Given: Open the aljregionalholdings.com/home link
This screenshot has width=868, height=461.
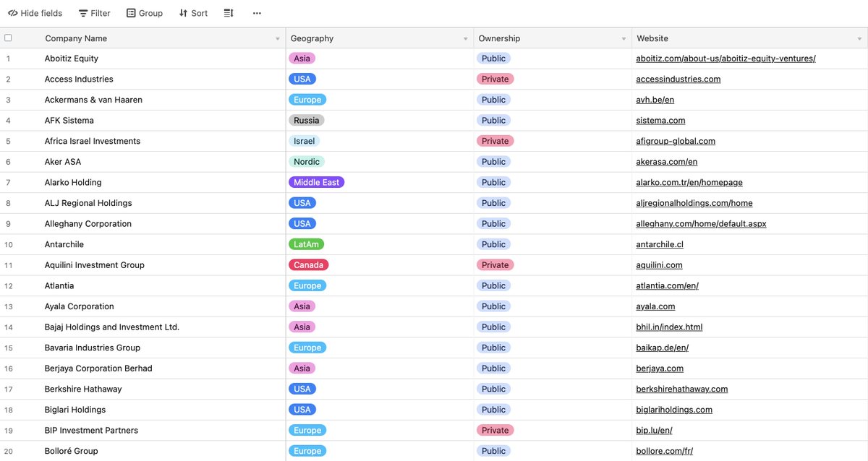Looking at the screenshot, I should (x=694, y=203).
